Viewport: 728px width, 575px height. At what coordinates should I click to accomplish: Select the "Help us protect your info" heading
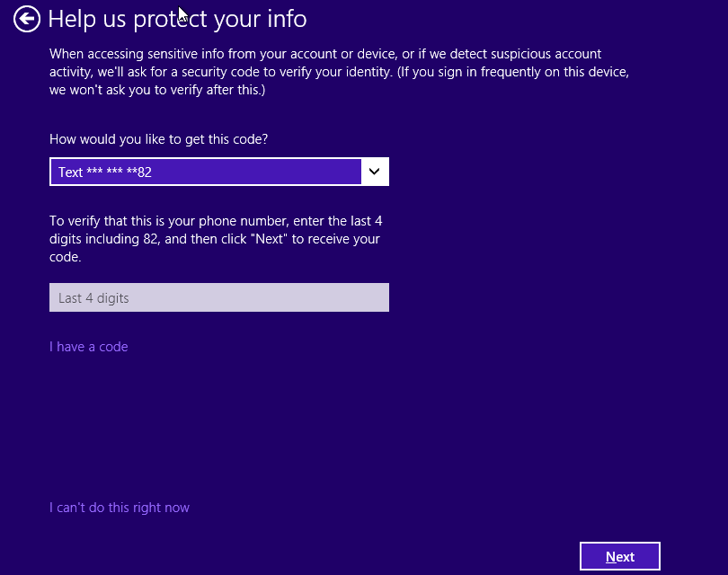[x=177, y=20]
